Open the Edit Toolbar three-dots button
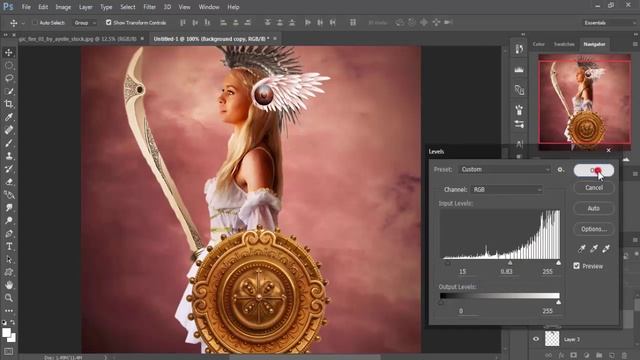640x360 pixels. click(9, 311)
